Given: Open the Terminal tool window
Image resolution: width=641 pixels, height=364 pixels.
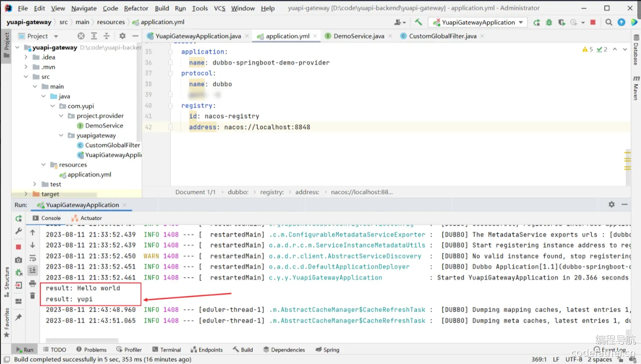Looking at the screenshot, I should (x=167, y=350).
